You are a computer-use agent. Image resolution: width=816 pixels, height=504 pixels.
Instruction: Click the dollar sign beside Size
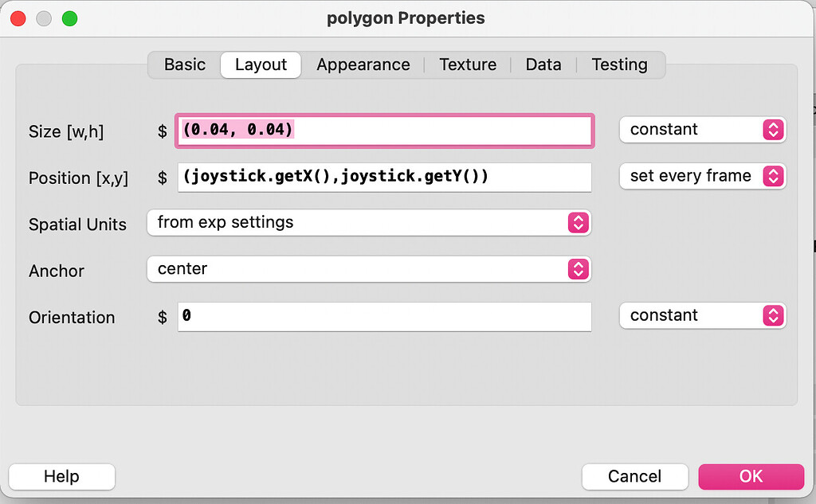tap(162, 131)
